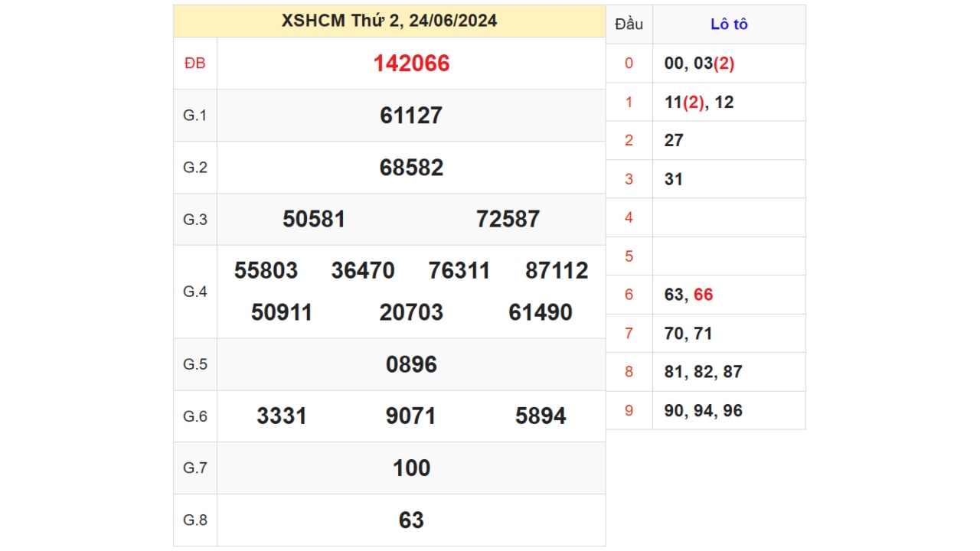This screenshot has width=980, height=551.
Task: Click G.3 number 72587
Action: 508,220
